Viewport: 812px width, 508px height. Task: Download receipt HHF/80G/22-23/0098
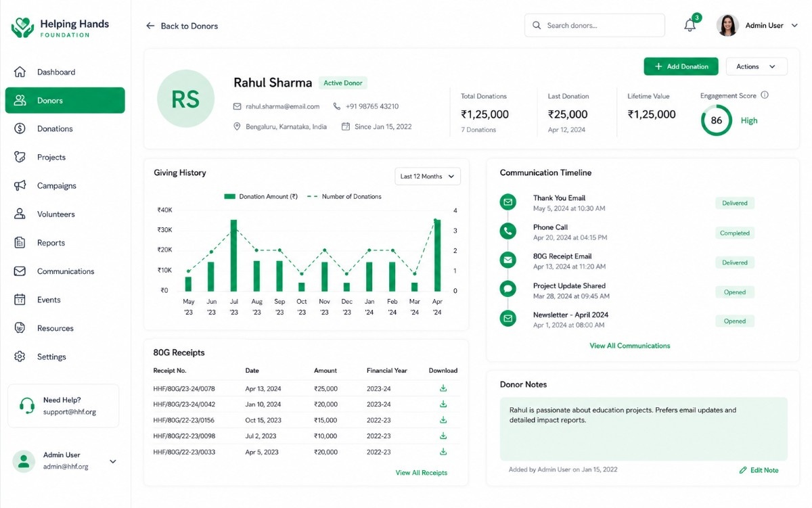point(443,436)
